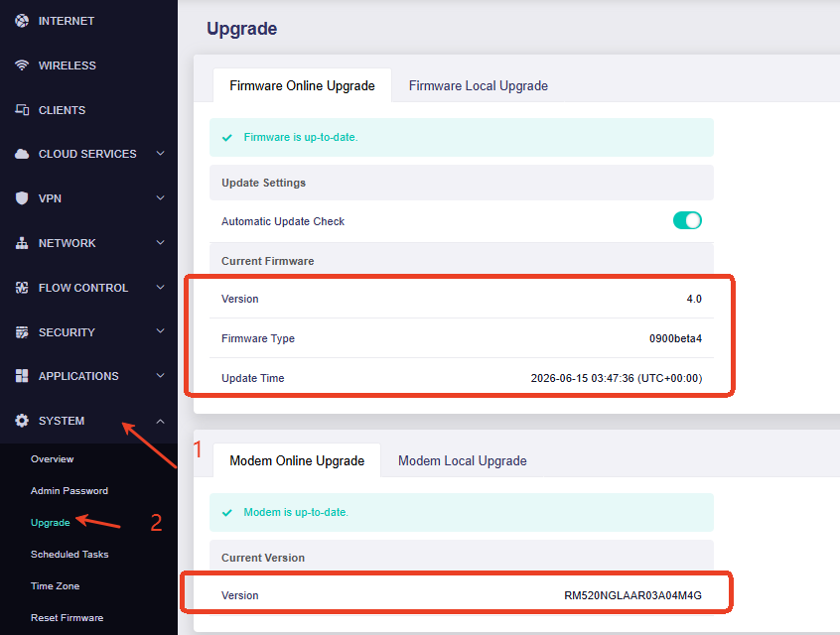Select the Firmware Online Upgrade tab
Screen dimensions: 840x635
point(302,85)
